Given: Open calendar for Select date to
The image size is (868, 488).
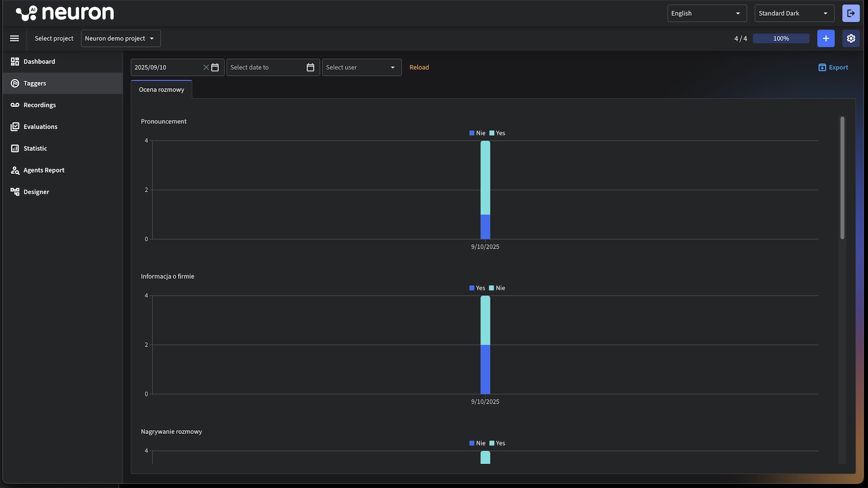Looking at the screenshot, I should [310, 67].
